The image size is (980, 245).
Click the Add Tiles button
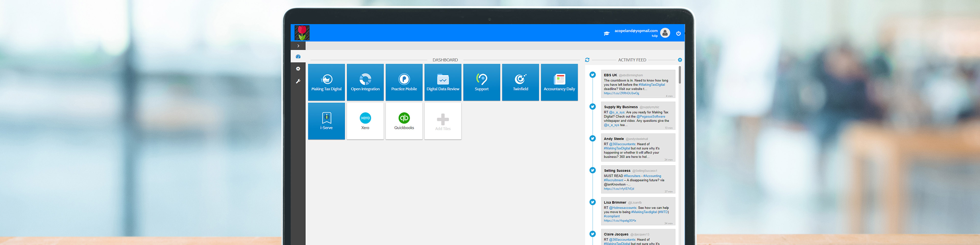pyautogui.click(x=443, y=121)
